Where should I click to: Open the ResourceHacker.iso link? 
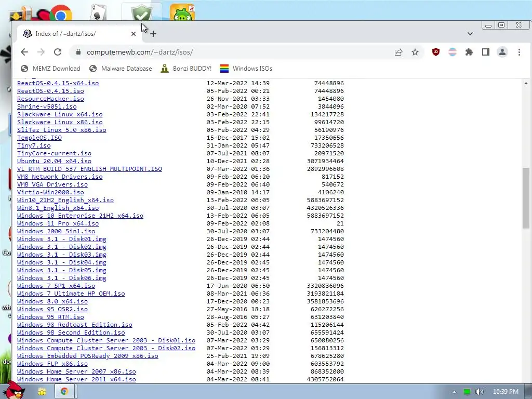point(50,99)
